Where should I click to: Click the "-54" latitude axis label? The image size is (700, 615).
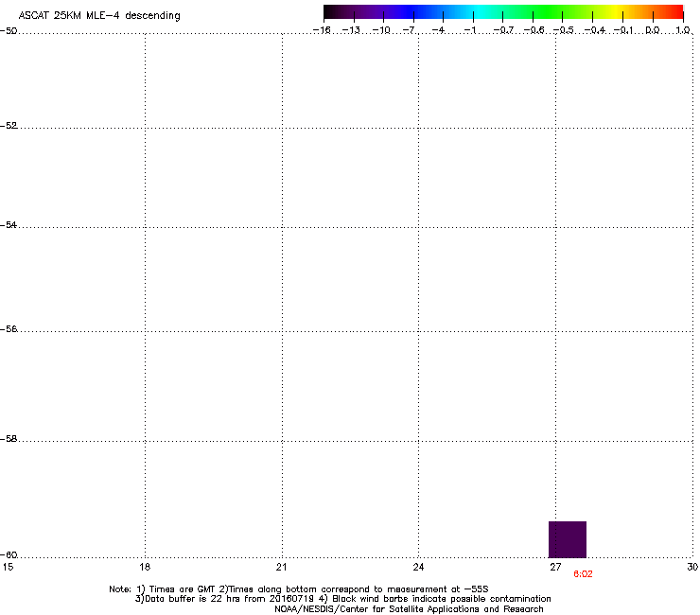coord(9,225)
